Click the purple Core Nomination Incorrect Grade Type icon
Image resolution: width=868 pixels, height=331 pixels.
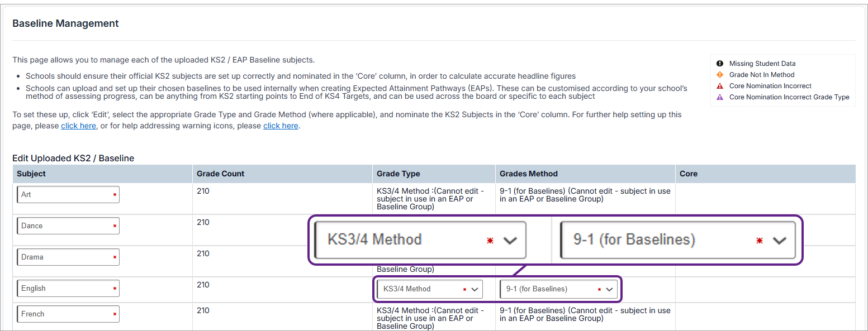(720, 97)
